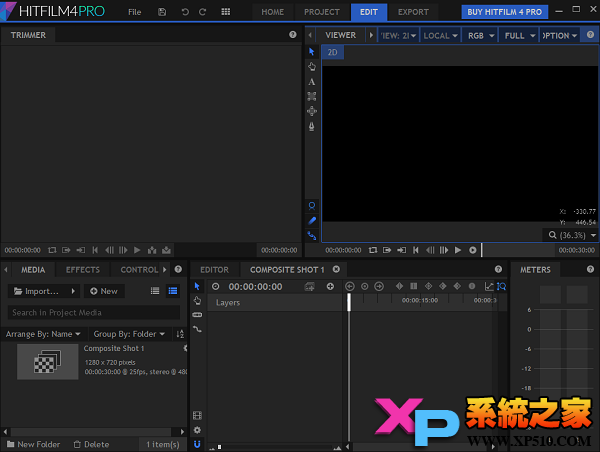
Task: Switch to the EFFECTS panel tab
Action: [83, 270]
